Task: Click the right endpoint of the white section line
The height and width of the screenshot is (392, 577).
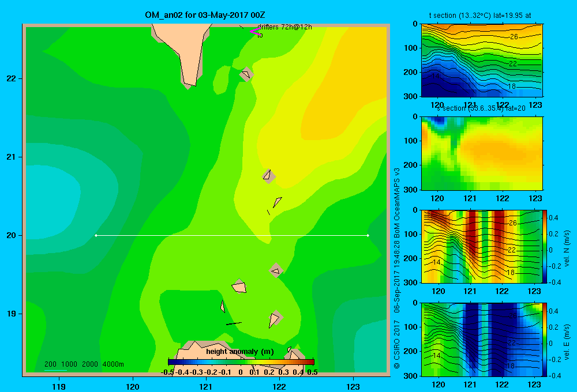Action: point(368,235)
